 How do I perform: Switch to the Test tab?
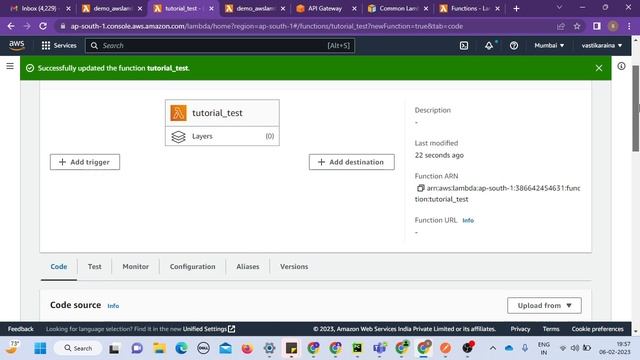pos(94,267)
